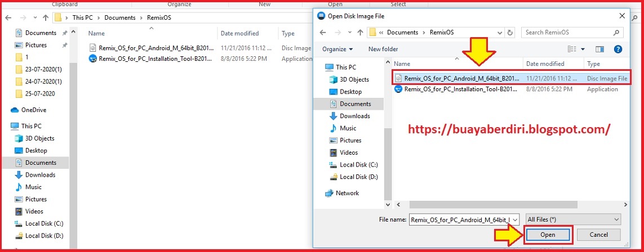Click the File name text field
The height and width of the screenshot is (252, 644).
(x=460, y=219)
